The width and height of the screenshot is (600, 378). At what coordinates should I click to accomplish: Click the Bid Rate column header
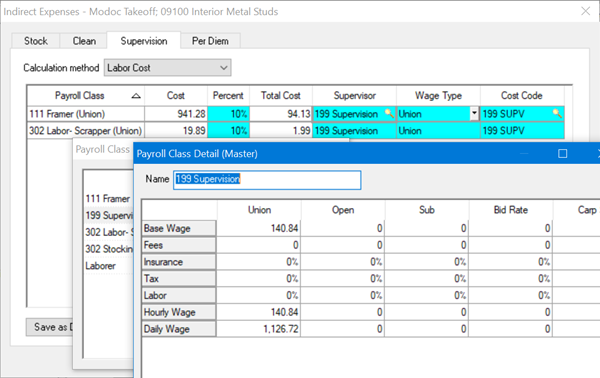(510, 210)
